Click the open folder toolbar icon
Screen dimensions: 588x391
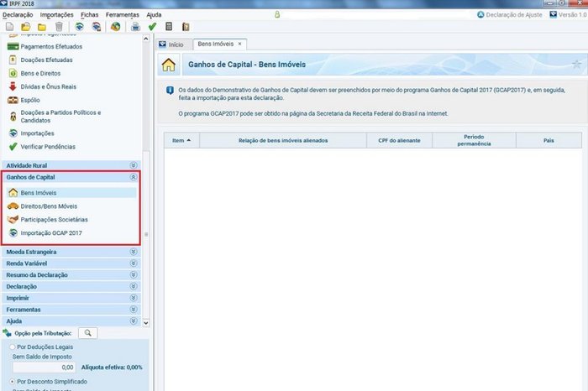[x=25, y=27]
